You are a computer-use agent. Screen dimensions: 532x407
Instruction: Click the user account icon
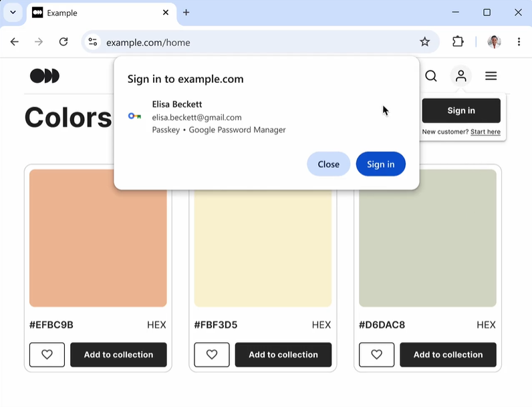pos(461,76)
